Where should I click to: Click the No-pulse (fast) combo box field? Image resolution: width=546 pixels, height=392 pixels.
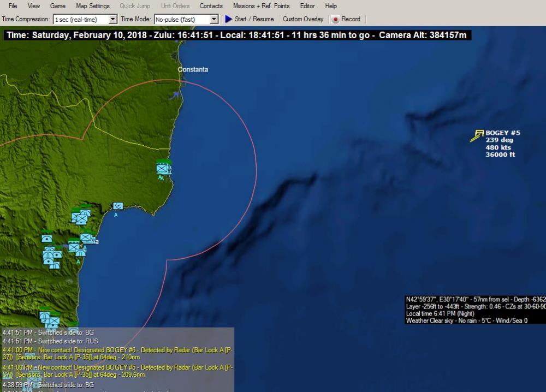point(181,19)
